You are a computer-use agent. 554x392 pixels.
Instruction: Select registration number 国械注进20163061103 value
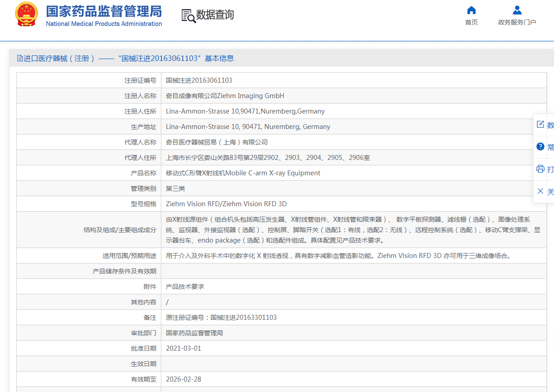[x=199, y=80]
